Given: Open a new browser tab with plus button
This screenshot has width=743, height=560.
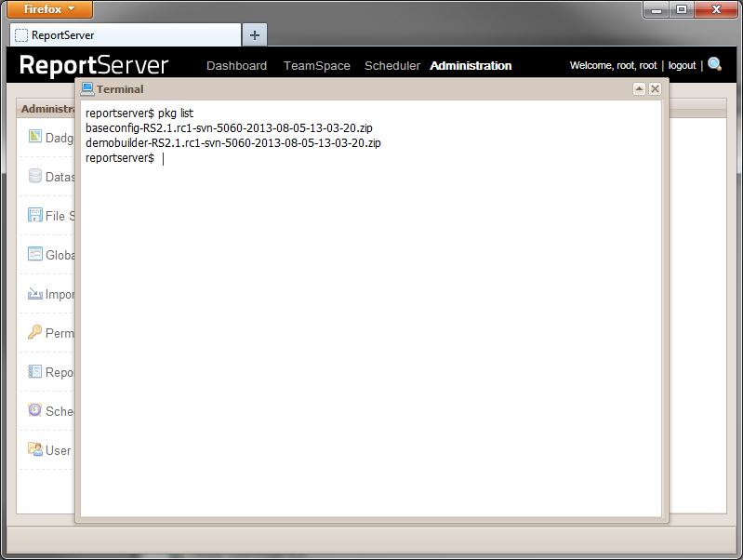Looking at the screenshot, I should [255, 35].
